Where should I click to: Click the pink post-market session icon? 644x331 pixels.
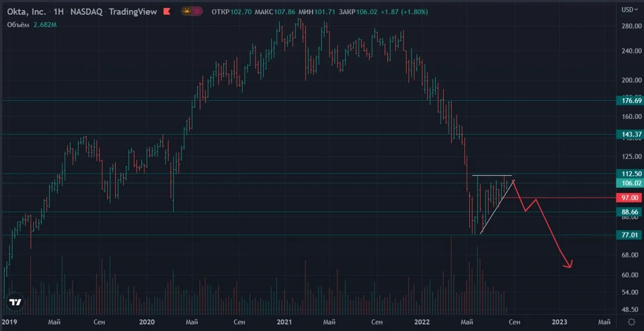197,11
